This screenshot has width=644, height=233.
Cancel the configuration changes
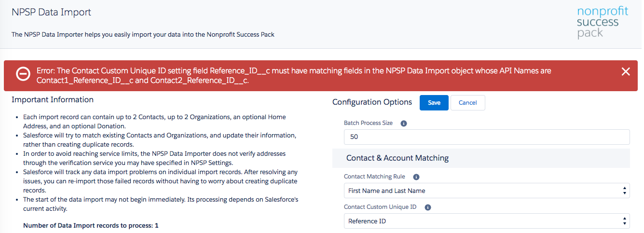tap(467, 103)
